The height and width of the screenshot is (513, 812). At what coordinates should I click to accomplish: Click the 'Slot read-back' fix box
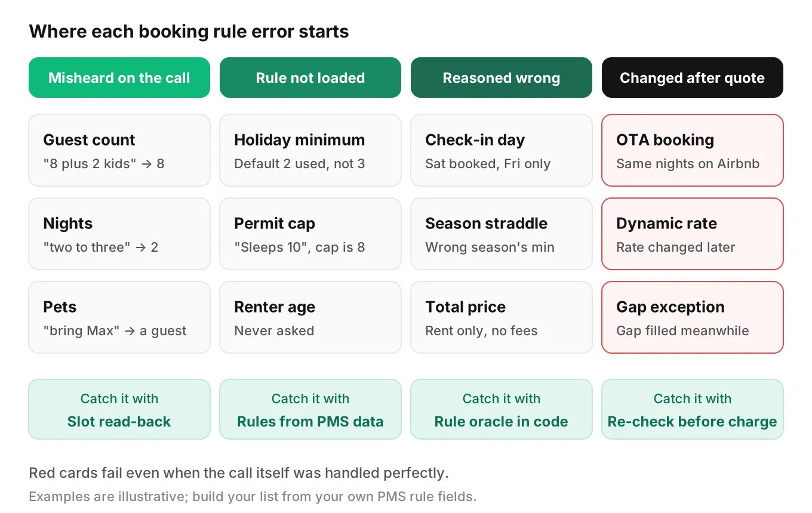pyautogui.click(x=119, y=409)
